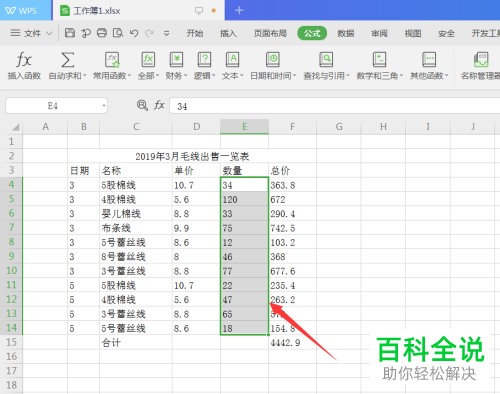Open the Date and Time functions icon
The height and width of the screenshot is (394, 500).
(273, 60)
